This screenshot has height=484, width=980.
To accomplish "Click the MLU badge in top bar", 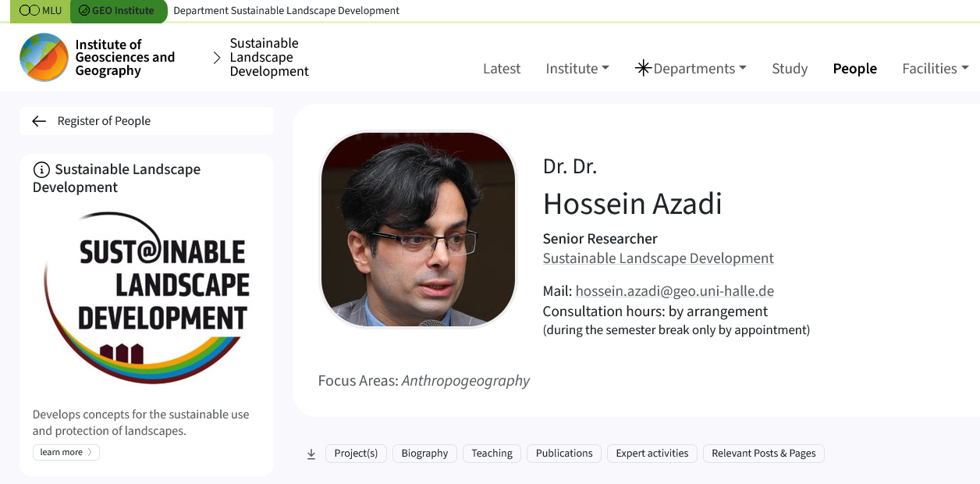I will 41,11.
